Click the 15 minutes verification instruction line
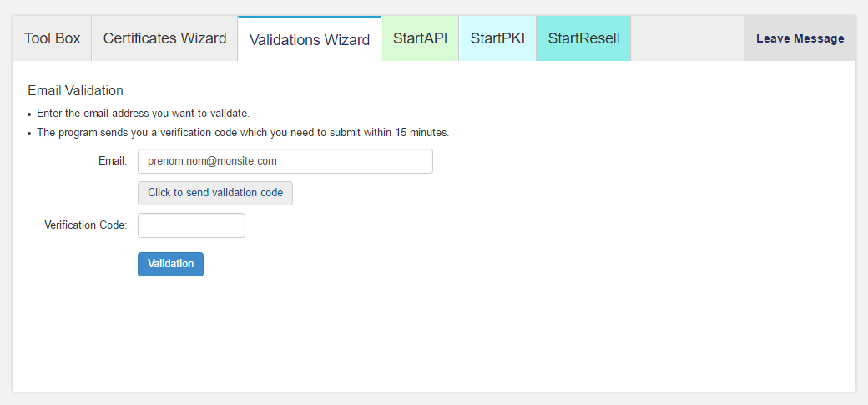 (243, 133)
